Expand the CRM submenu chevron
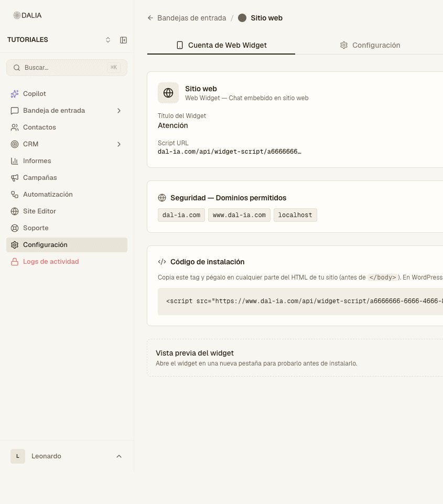This screenshot has width=443, height=504. tap(119, 144)
